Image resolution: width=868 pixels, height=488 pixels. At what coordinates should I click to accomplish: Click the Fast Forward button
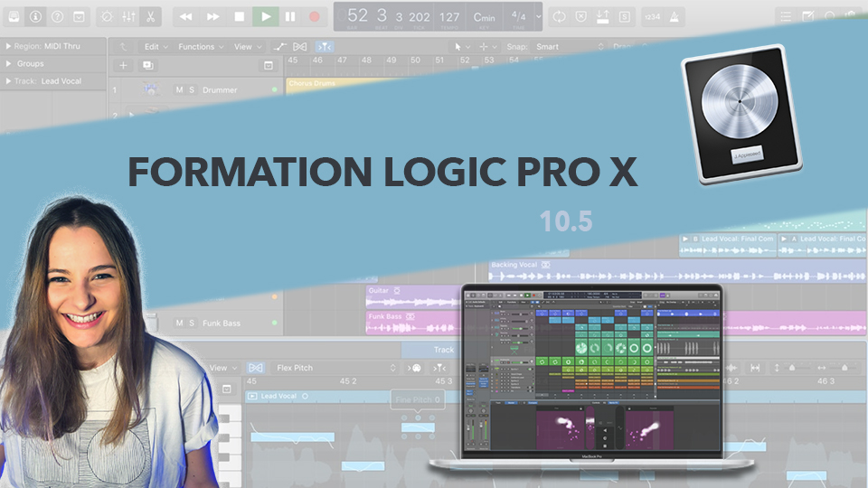click(212, 16)
